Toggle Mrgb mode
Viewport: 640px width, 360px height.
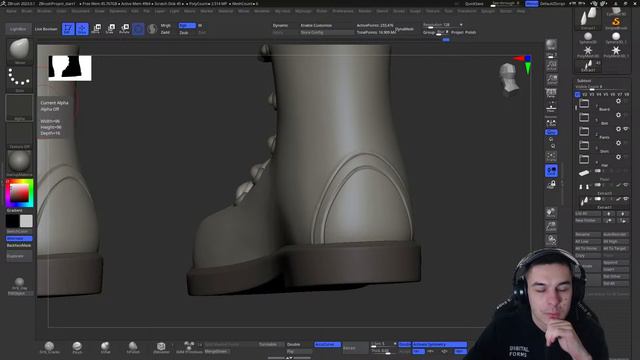click(x=165, y=25)
